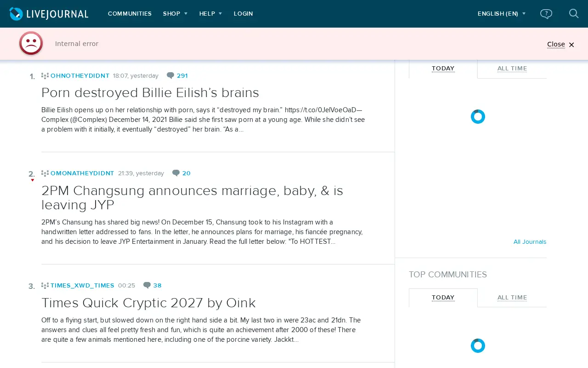Click the red down-rank arrow under 2.
This screenshot has height=368, width=588.
point(32,180)
